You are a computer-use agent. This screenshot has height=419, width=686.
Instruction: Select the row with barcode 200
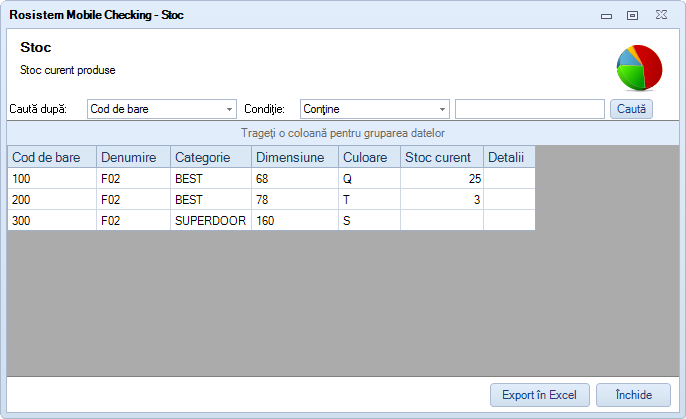[x=52, y=199]
